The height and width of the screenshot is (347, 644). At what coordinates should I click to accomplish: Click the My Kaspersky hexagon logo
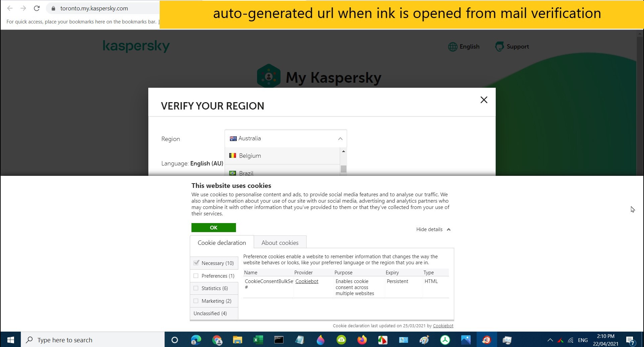click(268, 76)
